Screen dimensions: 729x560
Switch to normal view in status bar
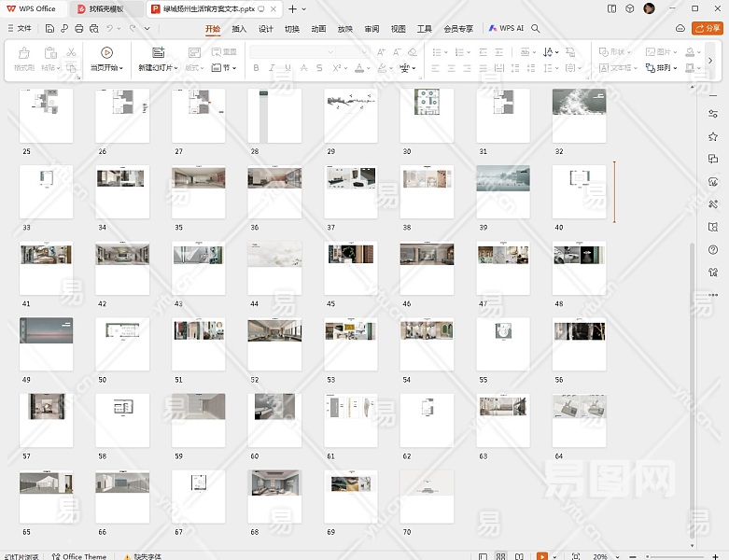[482, 556]
